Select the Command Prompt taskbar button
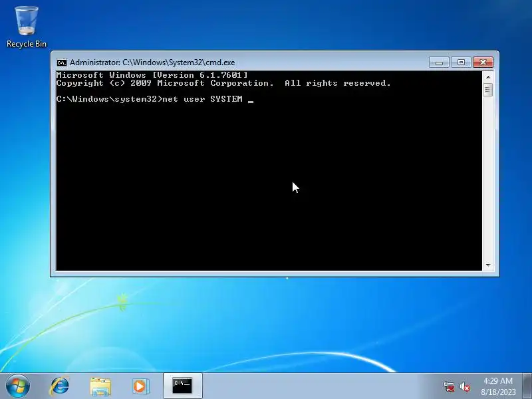Image resolution: width=532 pixels, height=399 pixels. (182, 386)
